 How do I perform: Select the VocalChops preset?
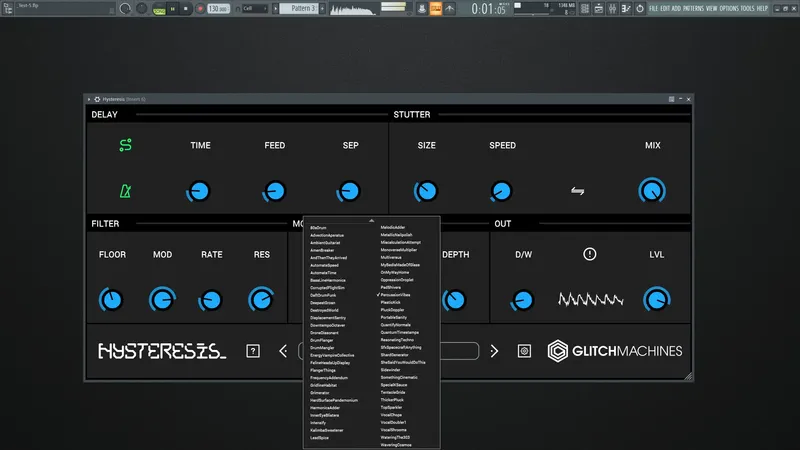[x=391, y=415]
